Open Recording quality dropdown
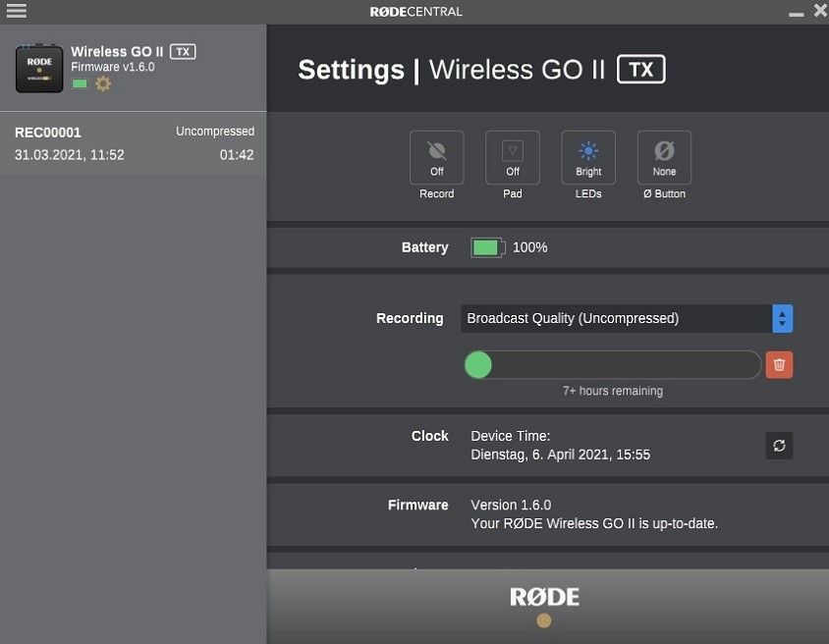The width and height of the screenshot is (829, 644). click(627, 319)
